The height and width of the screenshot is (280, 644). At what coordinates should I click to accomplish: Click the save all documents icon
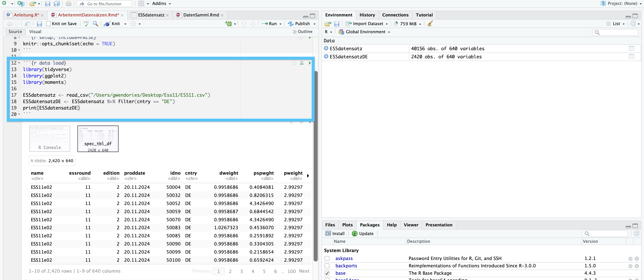[57, 4]
